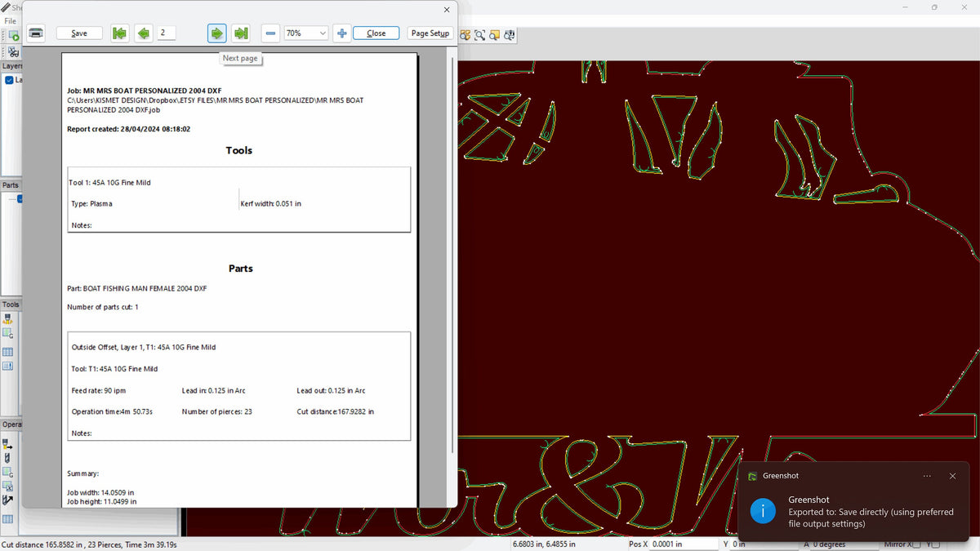The width and height of the screenshot is (980, 551).
Task: Click the G-code tool icon in Tools panel
Action: click(8, 334)
